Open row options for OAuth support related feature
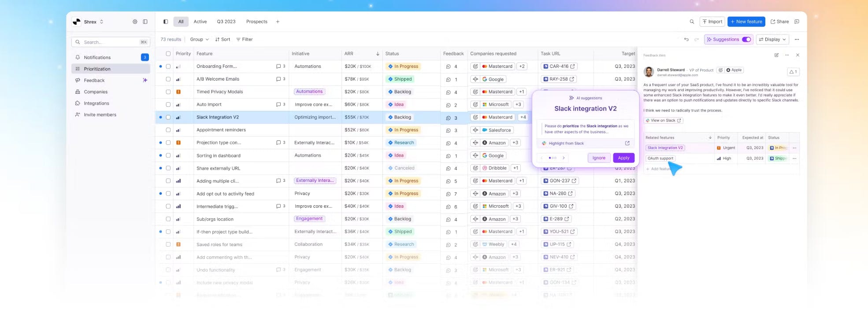868x332 pixels. (x=794, y=159)
